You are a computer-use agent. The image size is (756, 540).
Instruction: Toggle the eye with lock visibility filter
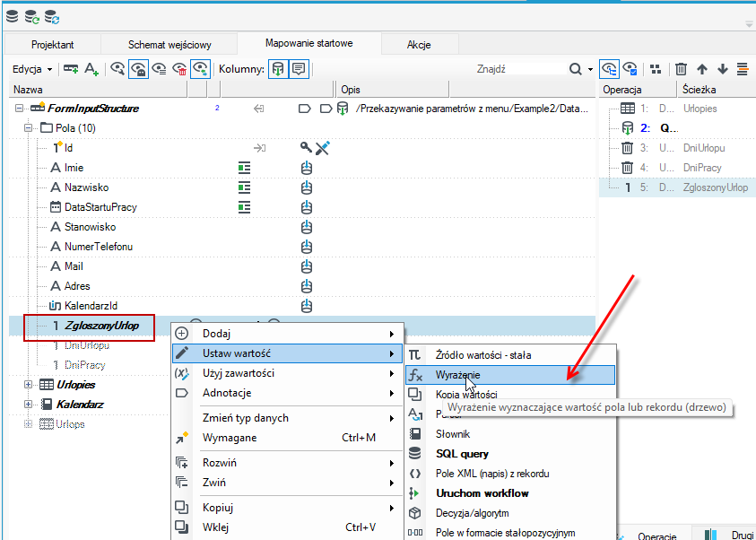(x=138, y=69)
